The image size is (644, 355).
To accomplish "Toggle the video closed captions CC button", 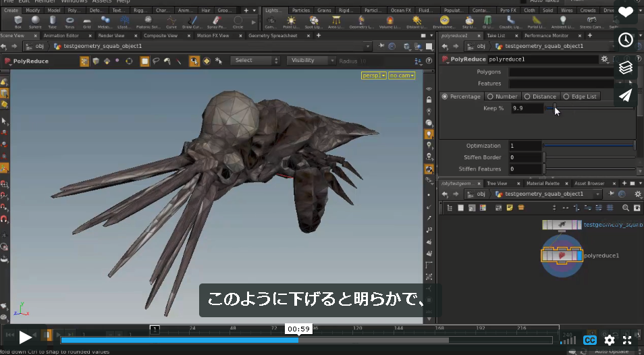I will pyautogui.click(x=590, y=340).
